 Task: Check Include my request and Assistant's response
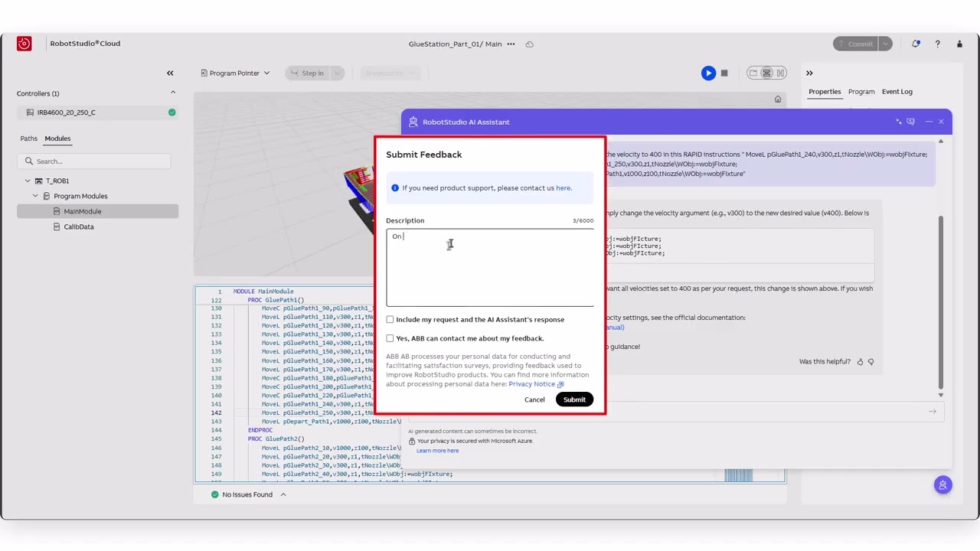[390, 319]
